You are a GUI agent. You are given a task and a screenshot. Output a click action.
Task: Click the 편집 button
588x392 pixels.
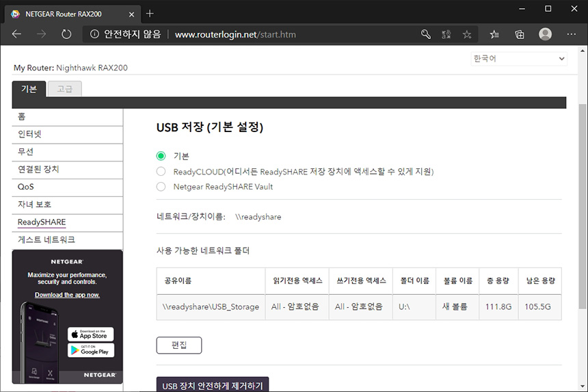point(179,345)
